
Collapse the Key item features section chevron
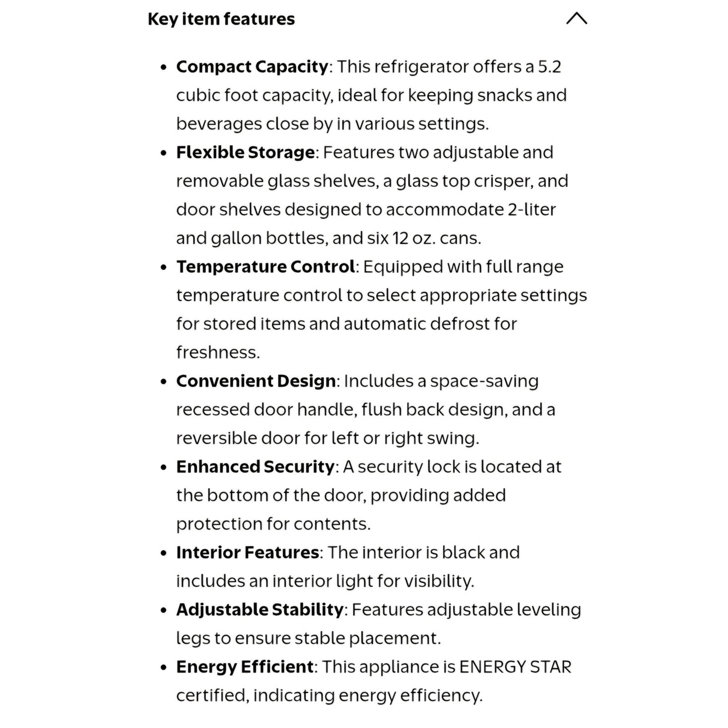576,19
